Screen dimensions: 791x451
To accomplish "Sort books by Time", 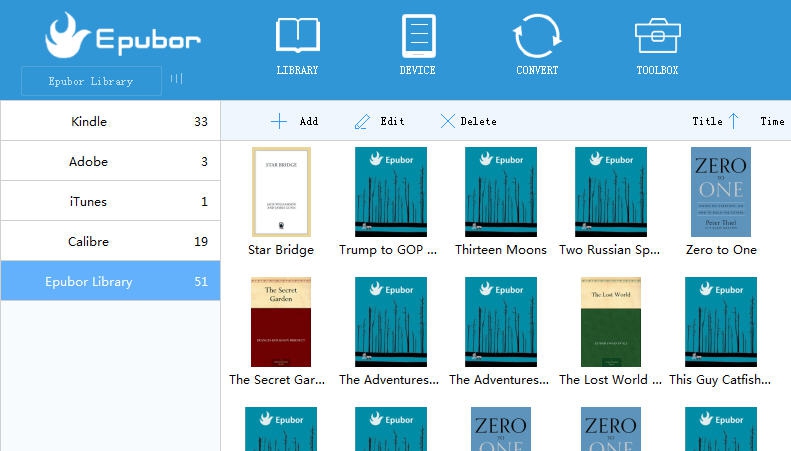I will (x=772, y=121).
